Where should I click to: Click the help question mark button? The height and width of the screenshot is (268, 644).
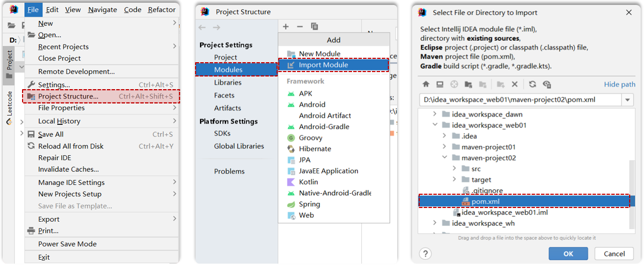pos(425,253)
